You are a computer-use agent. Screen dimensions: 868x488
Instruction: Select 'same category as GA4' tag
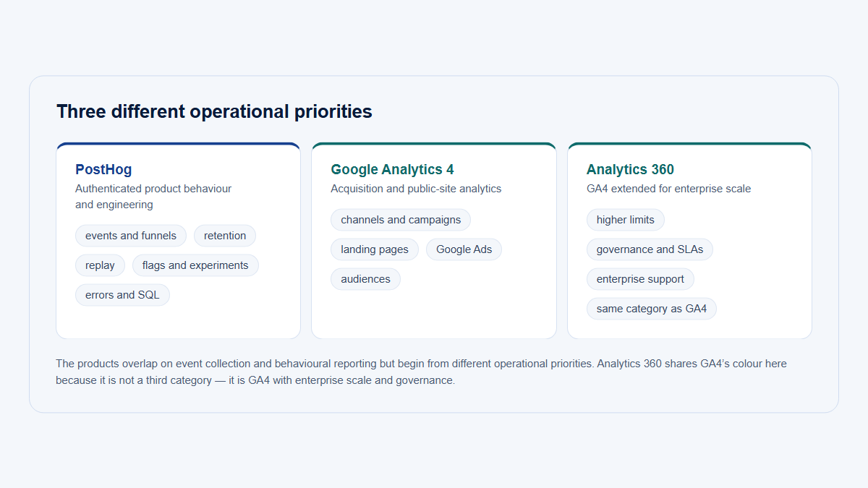coord(652,309)
